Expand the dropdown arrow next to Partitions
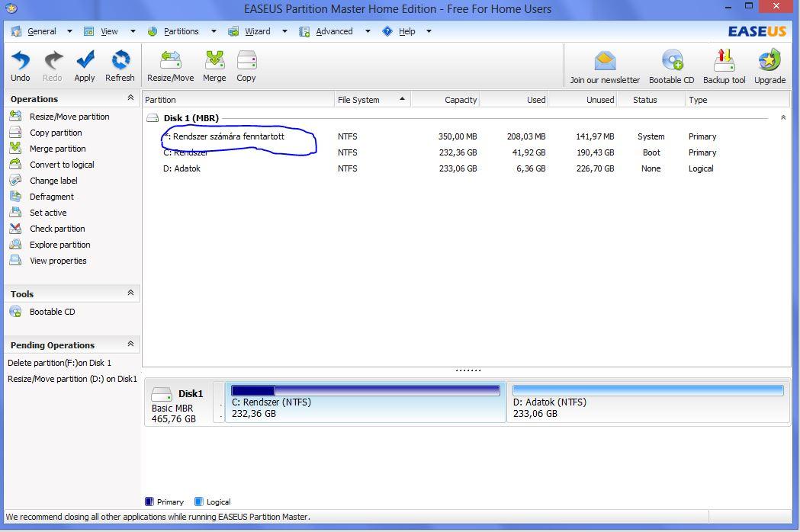Screen dimensions: 800x532 click(x=214, y=31)
